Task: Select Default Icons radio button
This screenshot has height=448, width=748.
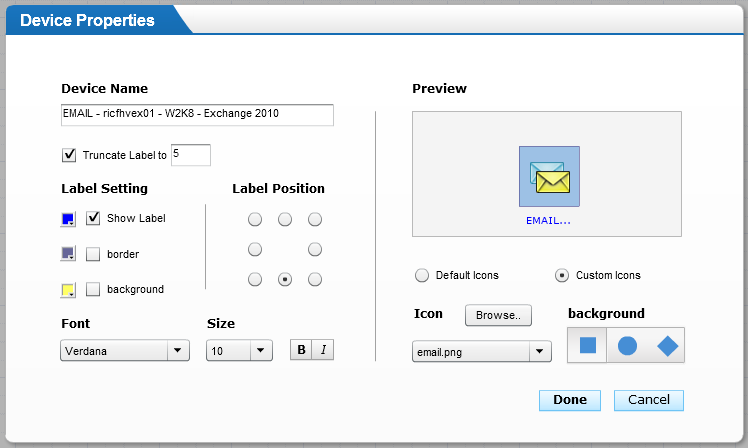Action: (x=422, y=275)
